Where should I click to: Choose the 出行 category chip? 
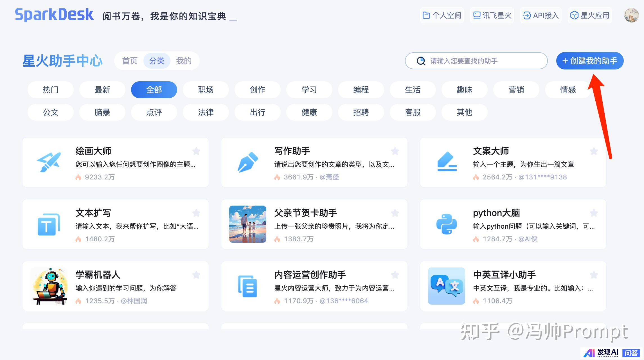(258, 112)
